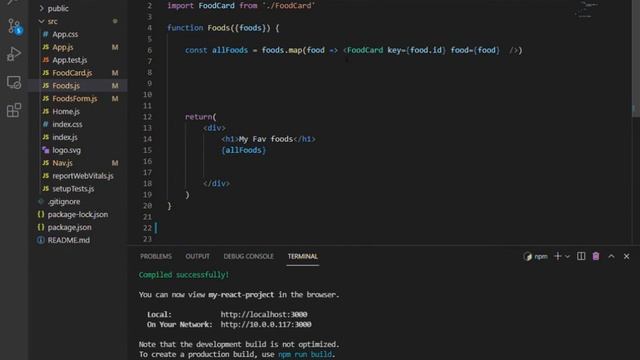Kill the terminal with trash icon
The height and width of the screenshot is (360, 640).
coord(596,256)
